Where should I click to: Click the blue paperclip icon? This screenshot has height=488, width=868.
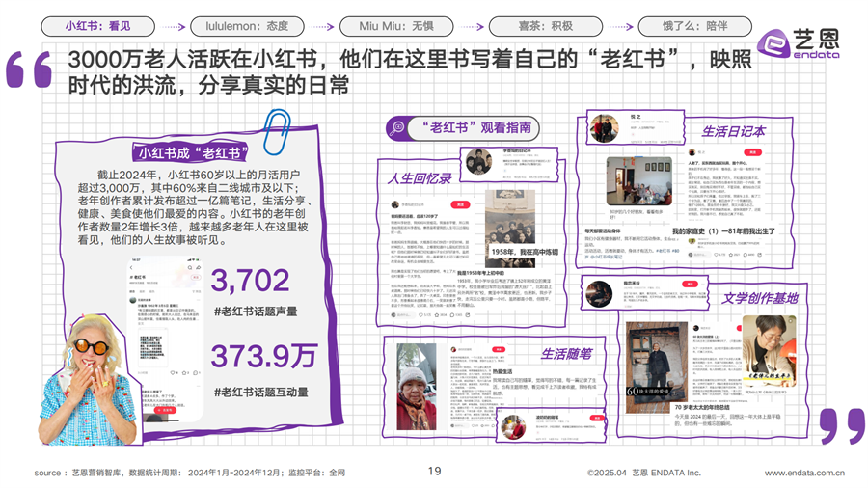(x=277, y=132)
